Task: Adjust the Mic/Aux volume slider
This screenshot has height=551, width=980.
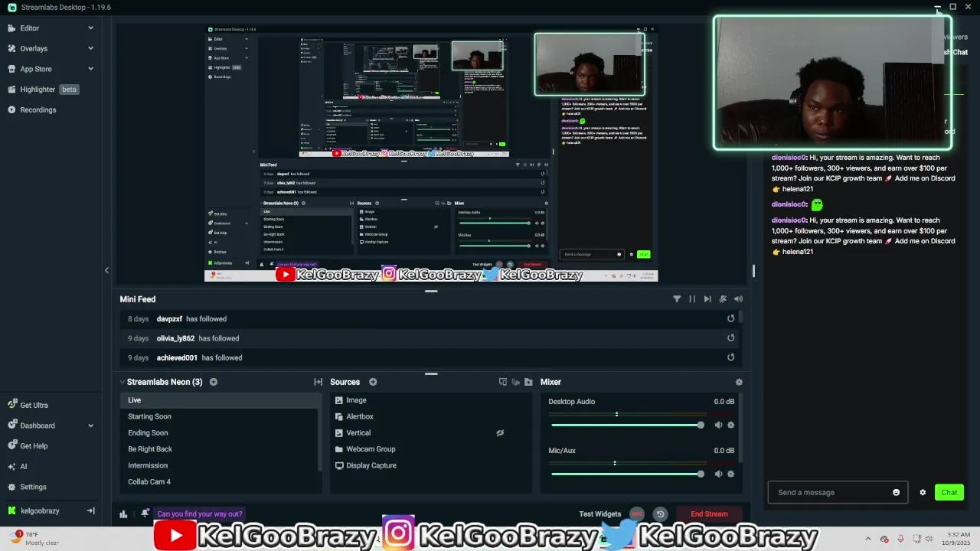Action: 627,474
